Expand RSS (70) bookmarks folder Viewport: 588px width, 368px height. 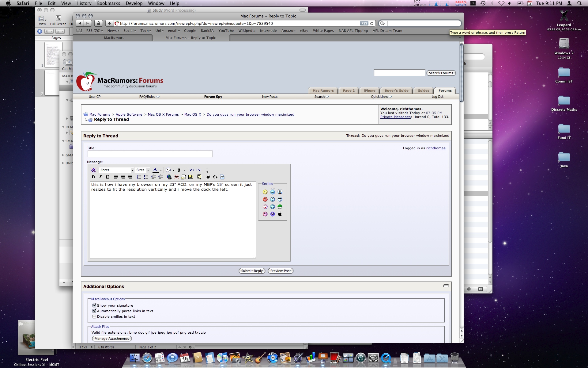95,31
